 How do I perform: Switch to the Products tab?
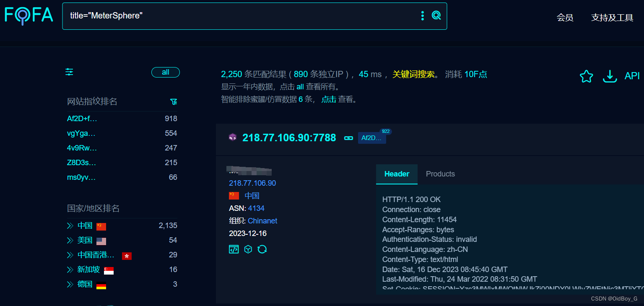(440, 174)
